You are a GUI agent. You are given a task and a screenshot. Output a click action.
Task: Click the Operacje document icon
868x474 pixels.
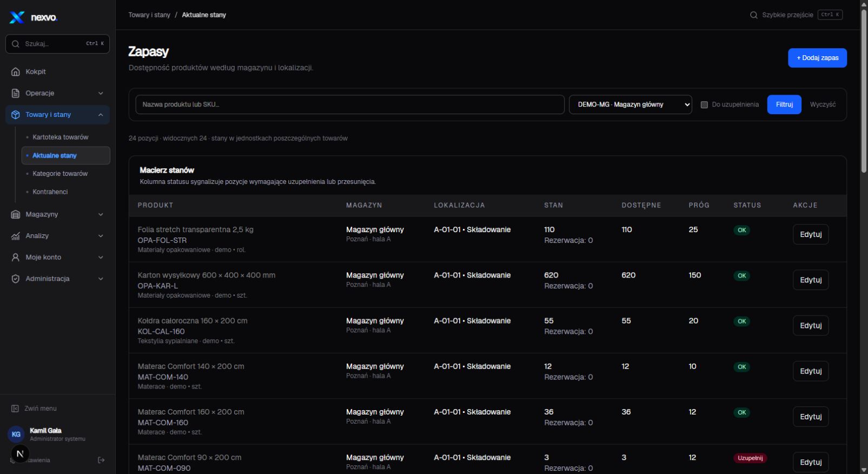[x=16, y=93]
